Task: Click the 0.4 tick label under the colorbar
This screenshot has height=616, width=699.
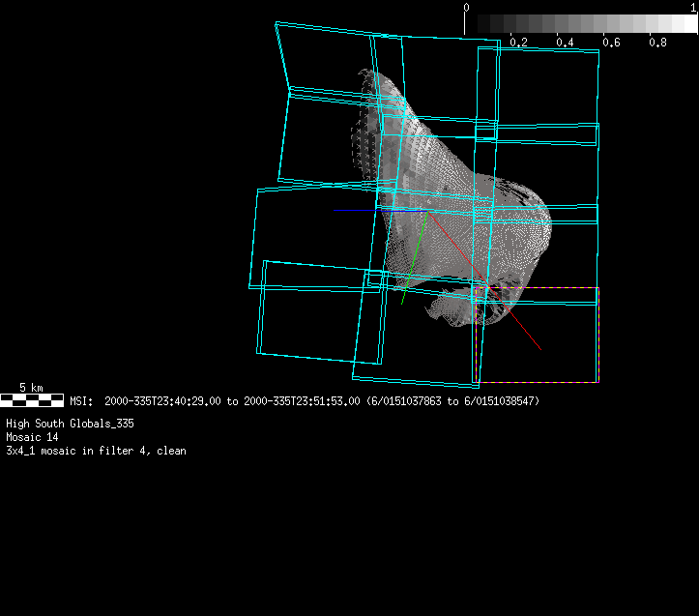Action: pos(565,43)
